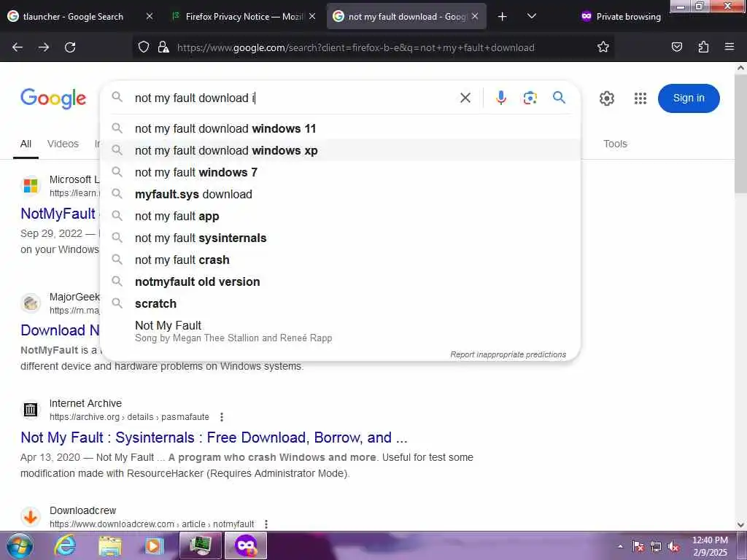Click the Firefox private browsing taskbar icon

(x=246, y=545)
